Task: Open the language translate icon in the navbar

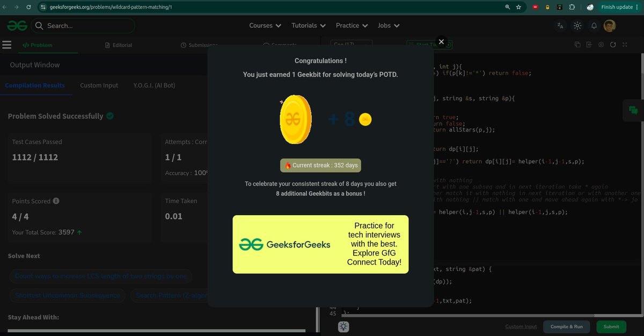Action: coord(560,25)
